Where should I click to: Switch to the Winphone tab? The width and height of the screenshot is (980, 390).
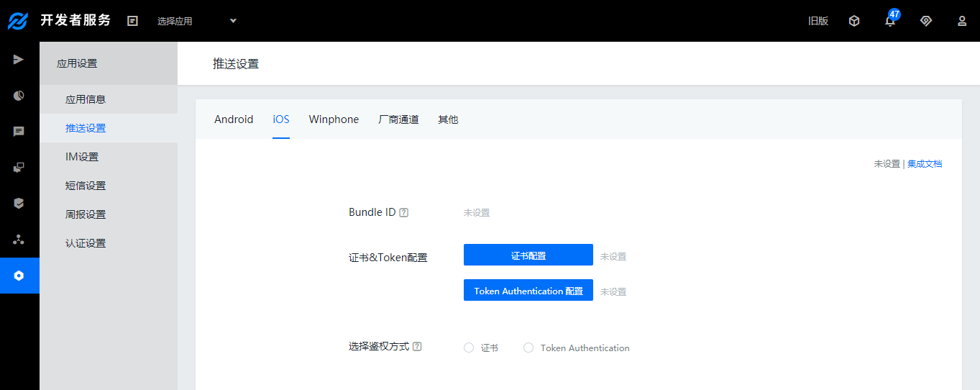pyautogui.click(x=334, y=119)
